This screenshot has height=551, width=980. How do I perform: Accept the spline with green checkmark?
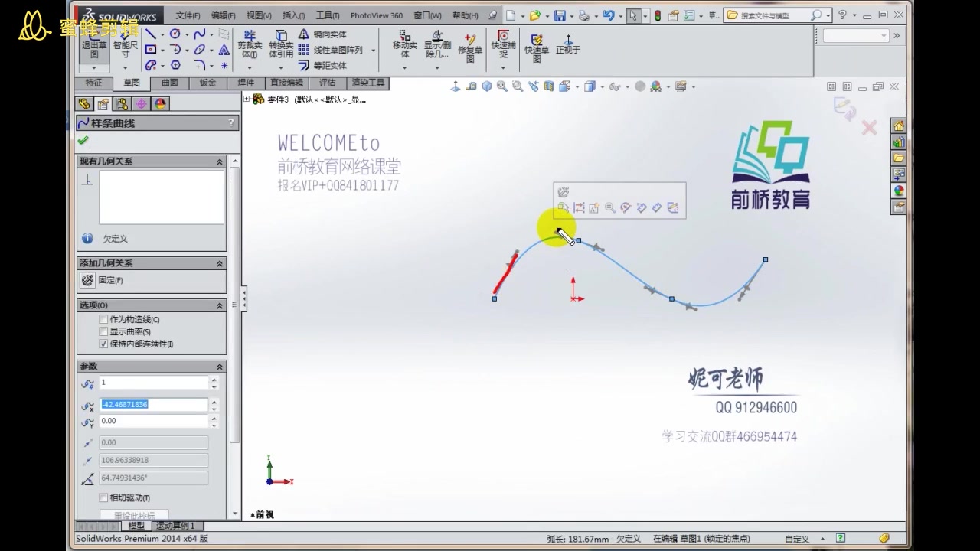pos(82,140)
